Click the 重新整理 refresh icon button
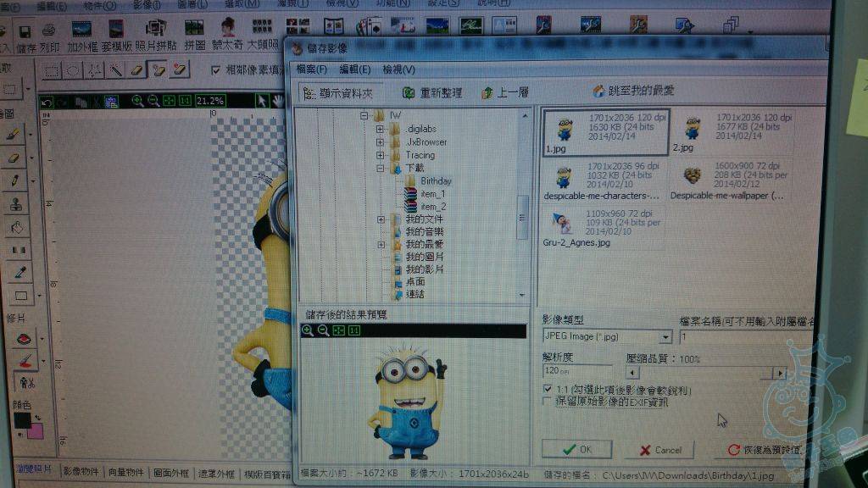868x488 pixels. (409, 92)
